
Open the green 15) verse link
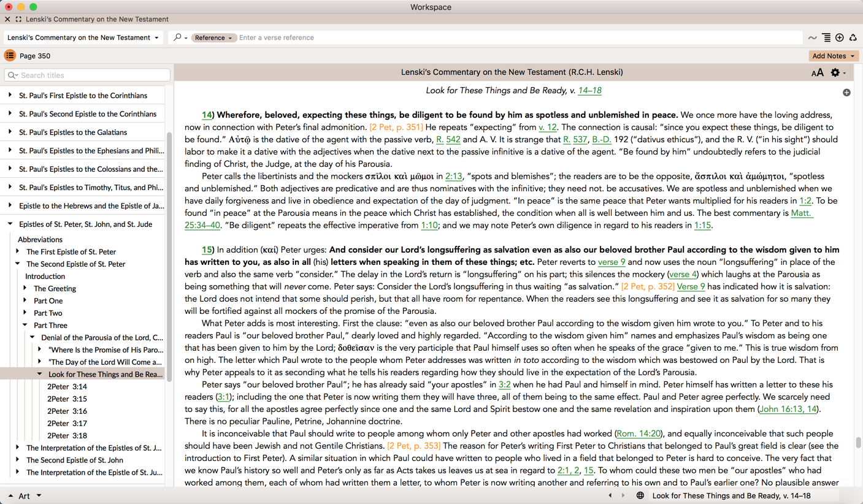[207, 250]
